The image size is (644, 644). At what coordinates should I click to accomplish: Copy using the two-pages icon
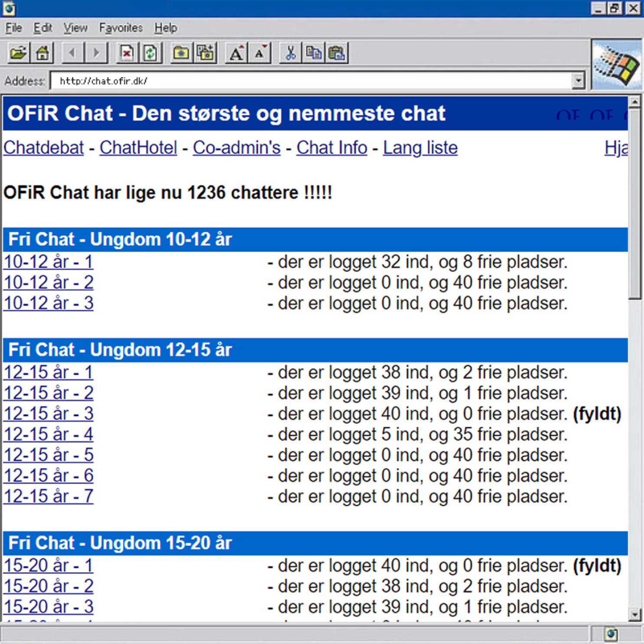(x=314, y=54)
